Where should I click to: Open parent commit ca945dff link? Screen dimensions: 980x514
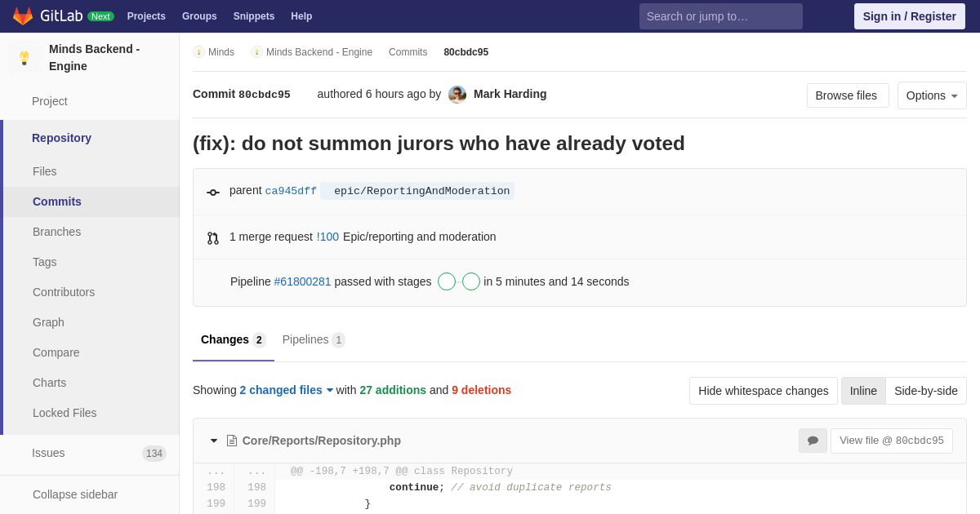point(291,191)
